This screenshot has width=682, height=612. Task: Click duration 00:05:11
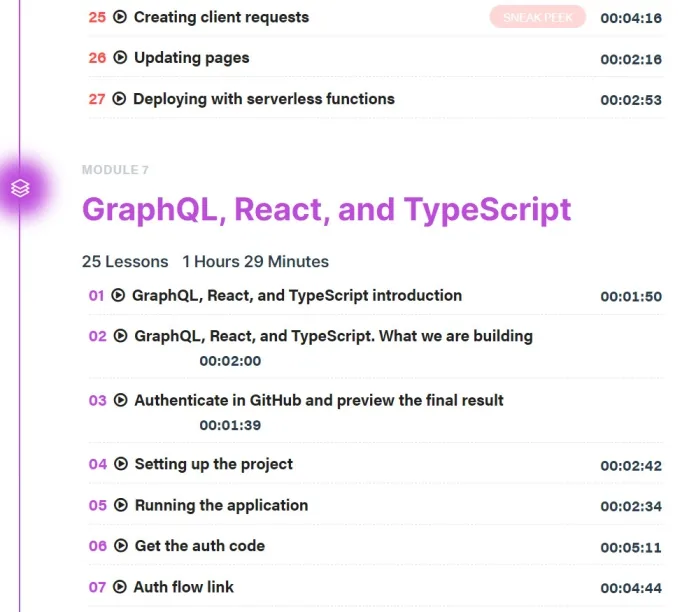pyautogui.click(x=631, y=547)
